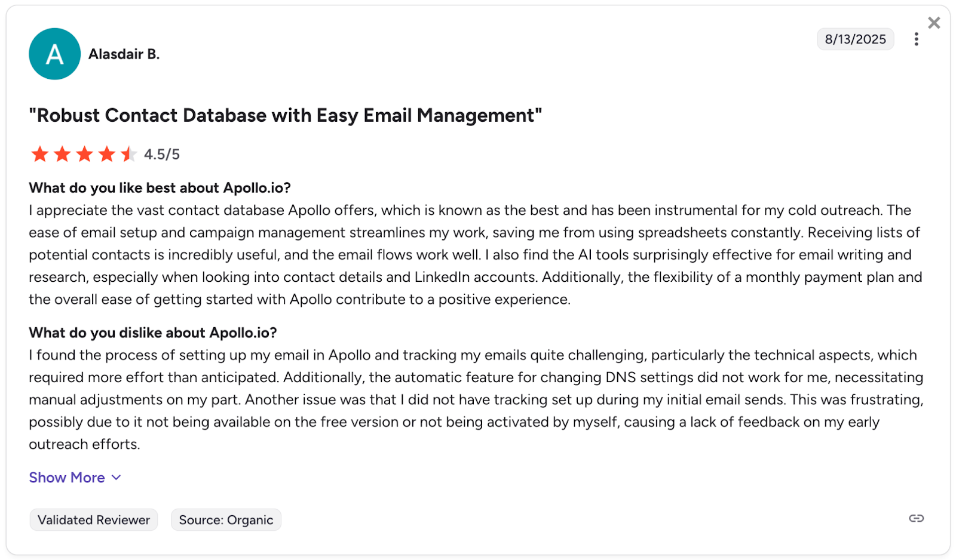Viewport: 956px width, 560px height.
Task: Click the half-filled fifth star
Action: [x=128, y=154]
